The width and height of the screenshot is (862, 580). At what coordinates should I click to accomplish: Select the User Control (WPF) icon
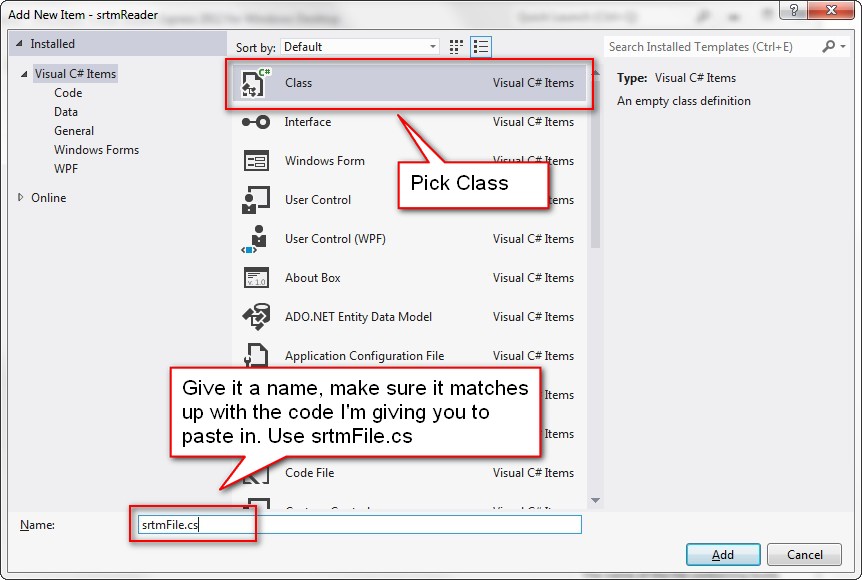(x=255, y=239)
